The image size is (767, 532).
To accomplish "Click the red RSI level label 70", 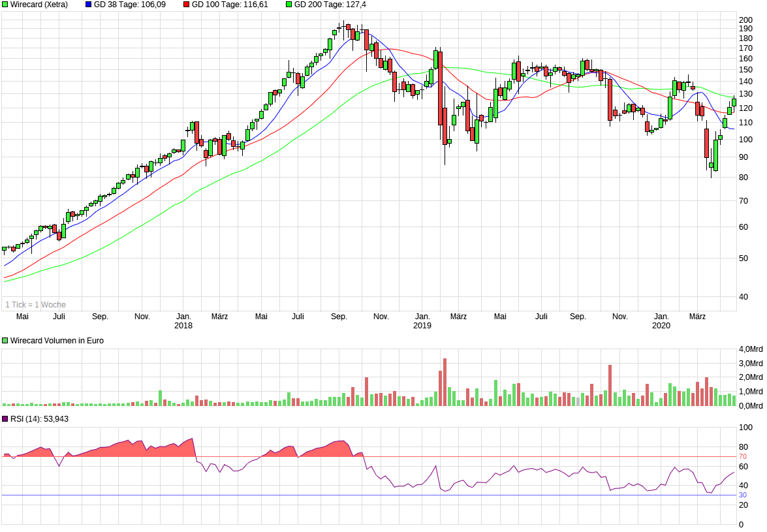I will [743, 457].
